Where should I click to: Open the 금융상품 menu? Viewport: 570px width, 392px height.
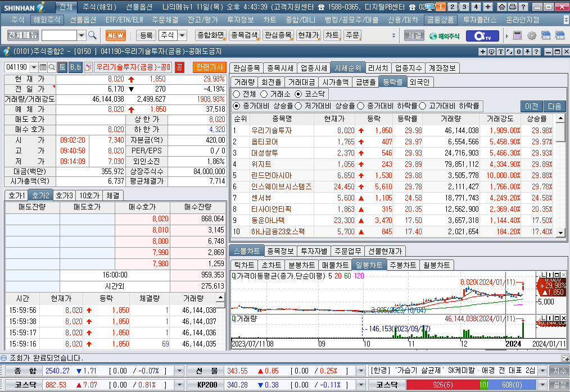click(440, 20)
